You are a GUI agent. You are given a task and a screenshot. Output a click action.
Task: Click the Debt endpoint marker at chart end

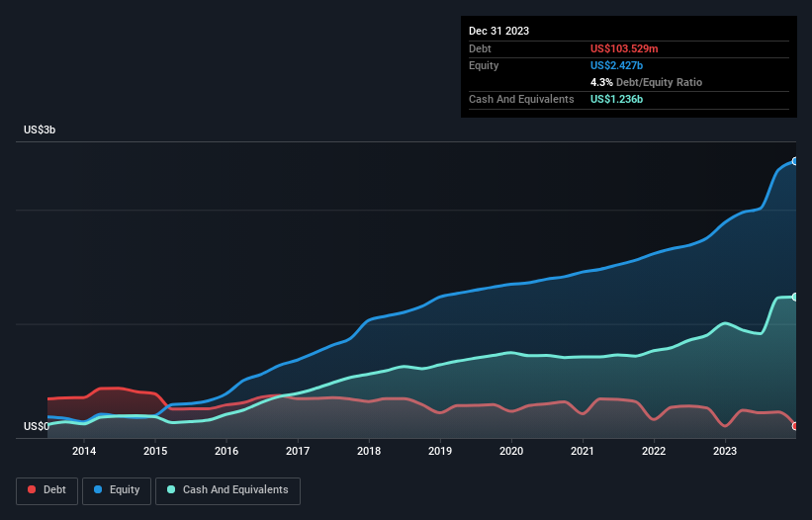pos(795,426)
